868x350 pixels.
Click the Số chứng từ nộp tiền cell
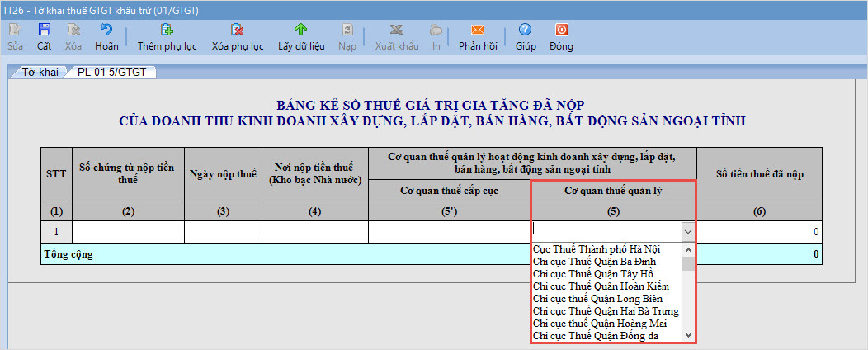(128, 232)
